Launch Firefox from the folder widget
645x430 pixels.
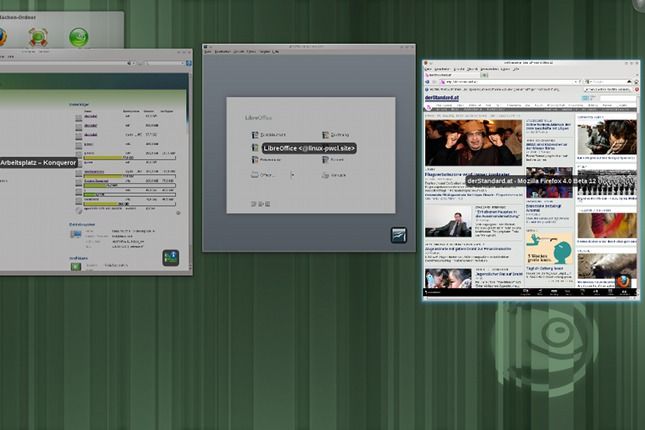tap(2, 37)
